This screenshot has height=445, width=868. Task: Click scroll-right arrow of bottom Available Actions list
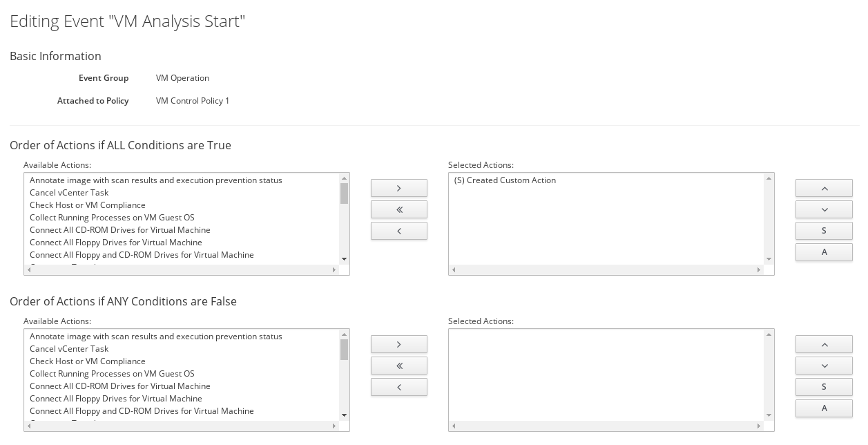point(334,426)
